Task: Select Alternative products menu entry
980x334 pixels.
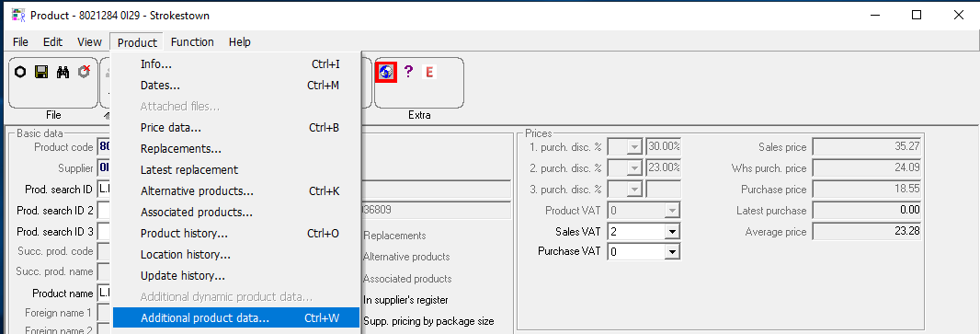Action: pyautogui.click(x=236, y=190)
